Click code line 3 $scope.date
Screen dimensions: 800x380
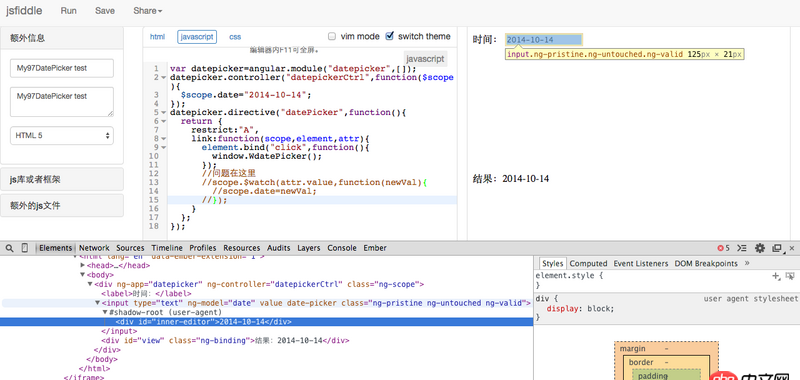coord(245,95)
